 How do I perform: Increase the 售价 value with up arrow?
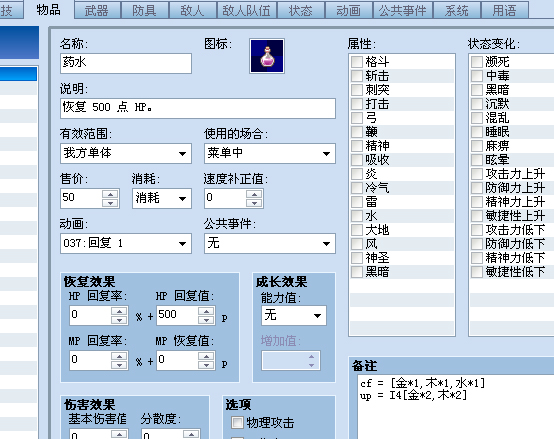(x=110, y=194)
